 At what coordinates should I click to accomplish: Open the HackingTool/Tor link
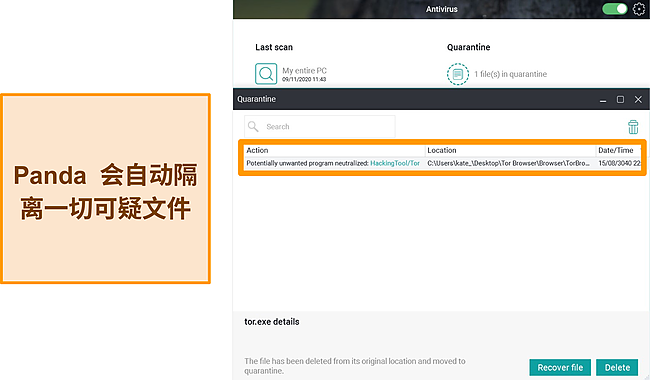pos(395,163)
